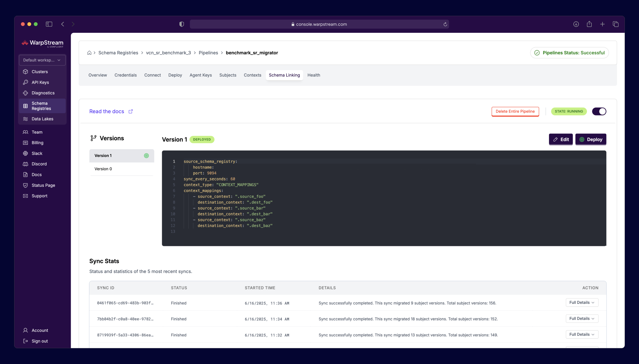Select Version 0 in versions list
This screenshot has height=364, width=639.
122,169
